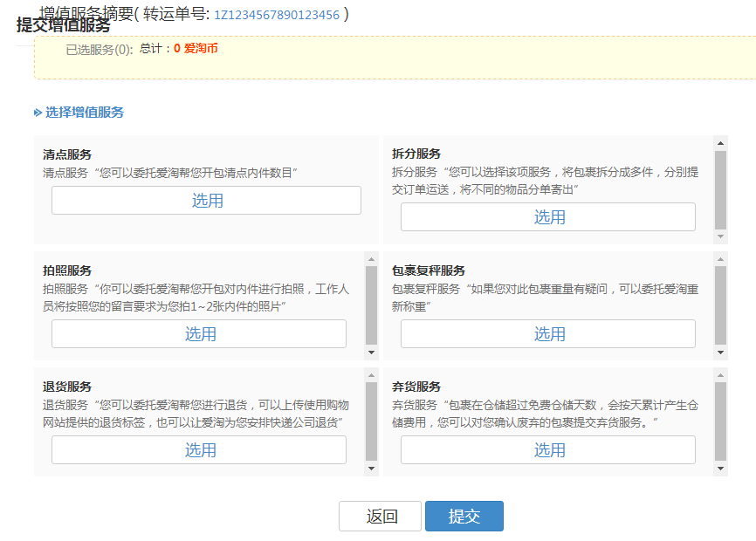Click down arrow in 退货服务 scrollbar
Viewport: 756px width, 541px height.
371,469
